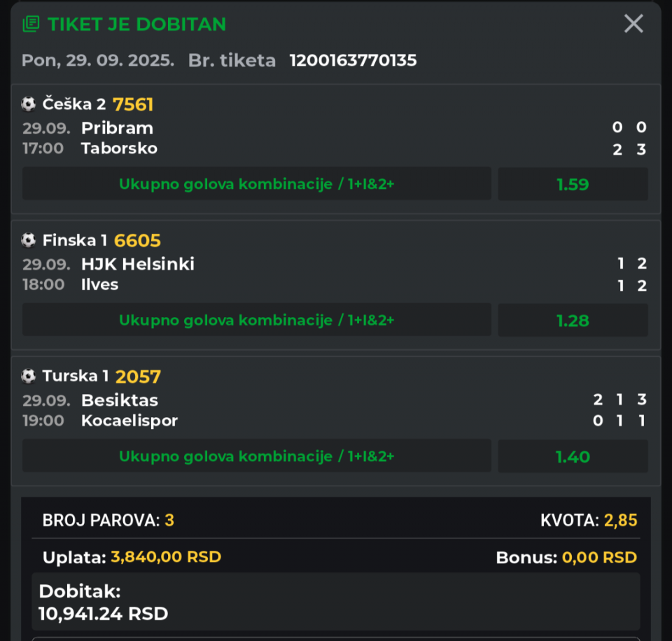Open match code 6605
This screenshot has width=672, height=641.
pos(137,241)
